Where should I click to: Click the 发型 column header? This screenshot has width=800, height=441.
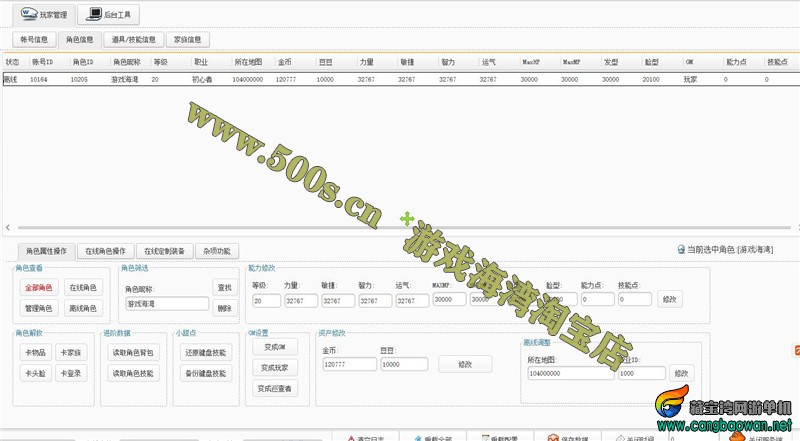click(x=611, y=62)
